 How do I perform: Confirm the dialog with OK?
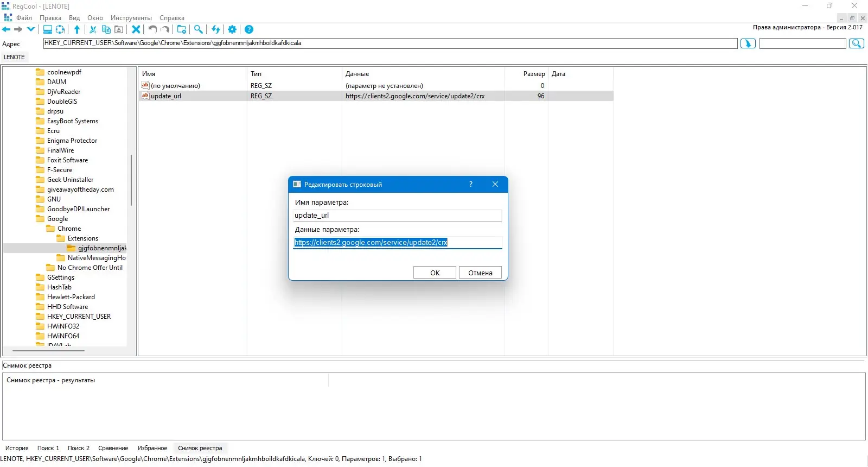(435, 273)
